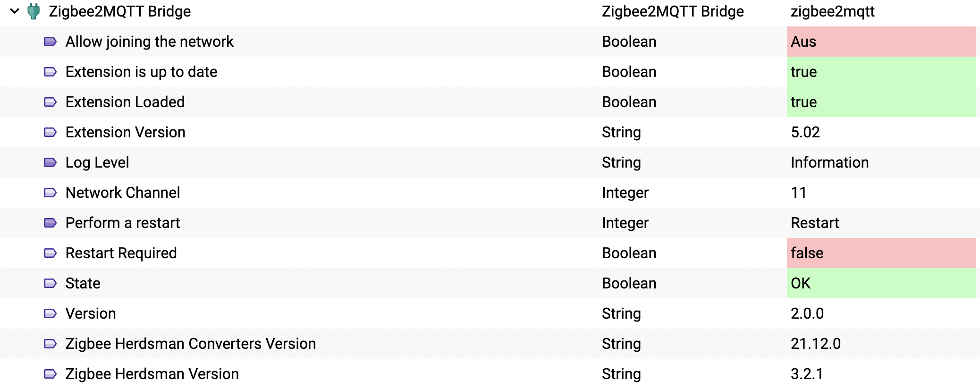Click the tag icon beside Log Level
This screenshot has width=980, height=389.
click(x=50, y=162)
